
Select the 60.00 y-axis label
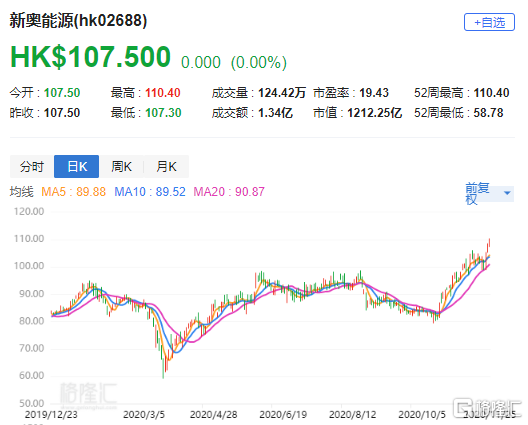click(31, 375)
